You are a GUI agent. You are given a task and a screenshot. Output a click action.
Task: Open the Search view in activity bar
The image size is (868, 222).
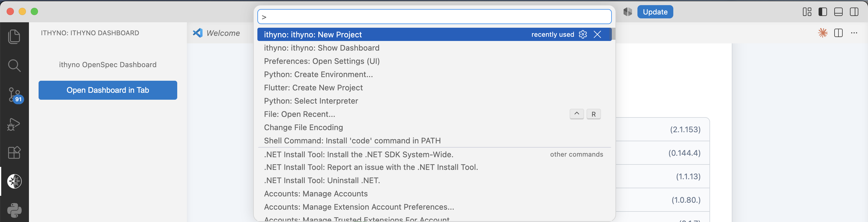pos(14,65)
